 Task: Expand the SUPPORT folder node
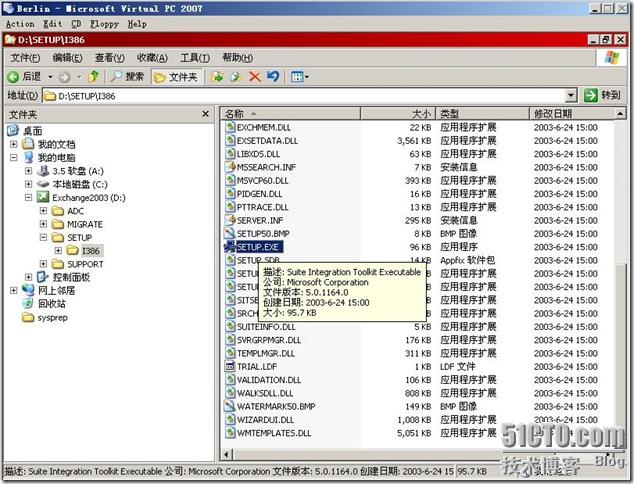click(x=43, y=264)
